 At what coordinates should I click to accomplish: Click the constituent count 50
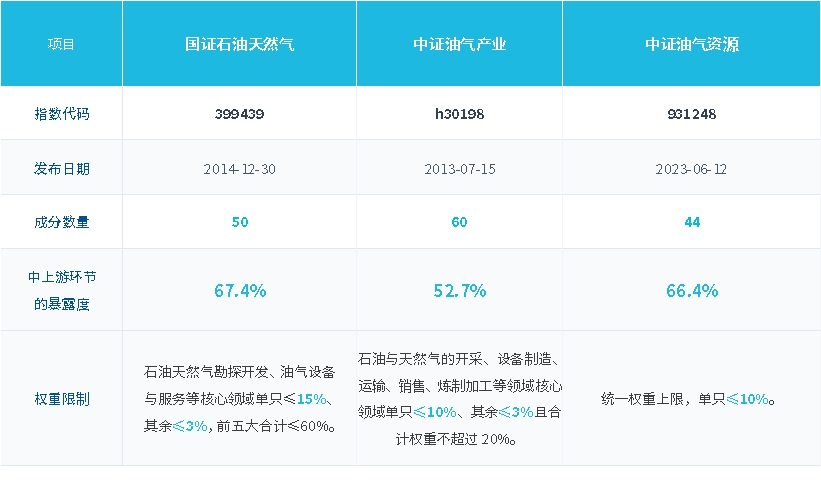tap(240, 222)
